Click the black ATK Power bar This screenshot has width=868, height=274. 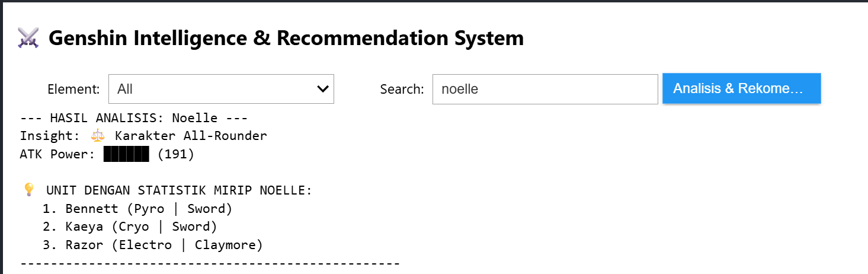(126, 155)
